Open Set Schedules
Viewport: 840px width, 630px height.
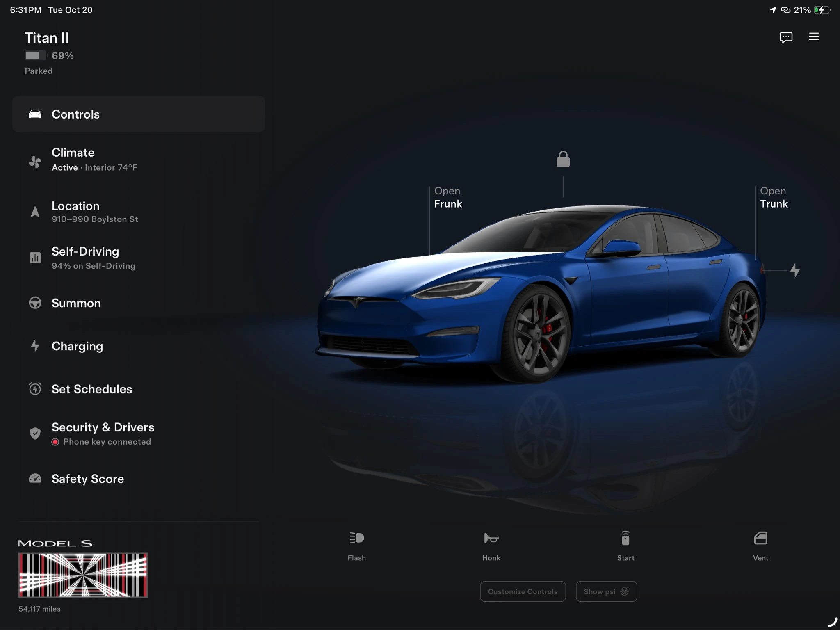[x=139, y=389]
